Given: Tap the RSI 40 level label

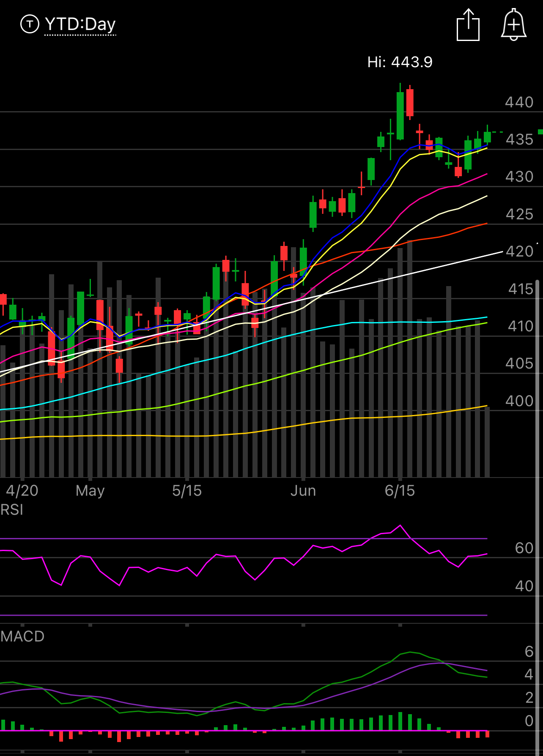Looking at the screenshot, I should (524, 586).
